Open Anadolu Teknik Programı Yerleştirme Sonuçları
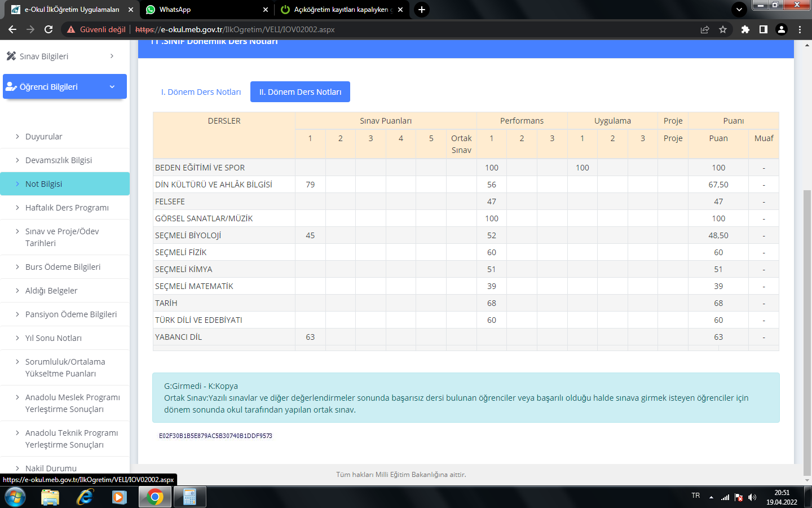This screenshot has width=812, height=508. click(x=65, y=439)
